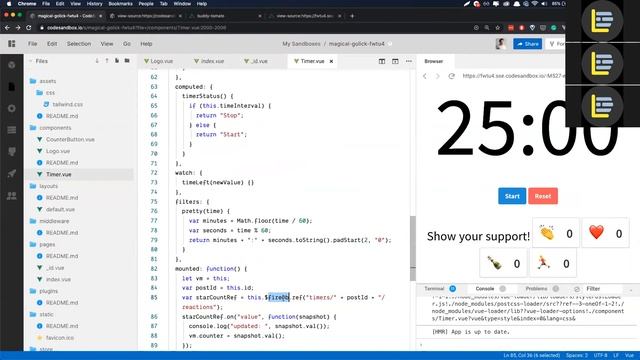Image resolution: width=640 pixels, height=360 pixels.
Task: Collapse the static folder
Action: click(42, 314)
